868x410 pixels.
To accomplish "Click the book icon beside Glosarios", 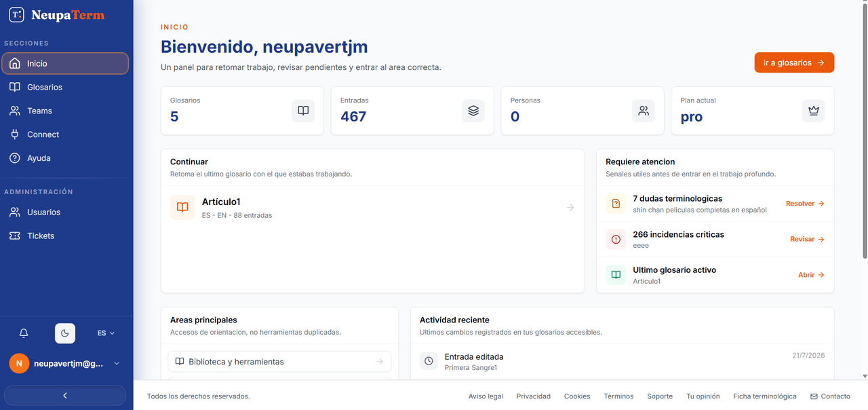I will [x=15, y=87].
